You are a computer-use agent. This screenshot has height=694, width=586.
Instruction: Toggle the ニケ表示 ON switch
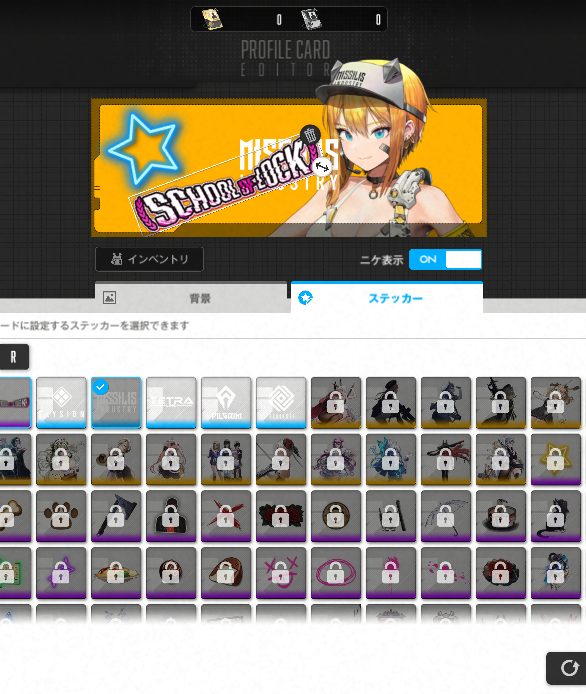(445, 259)
